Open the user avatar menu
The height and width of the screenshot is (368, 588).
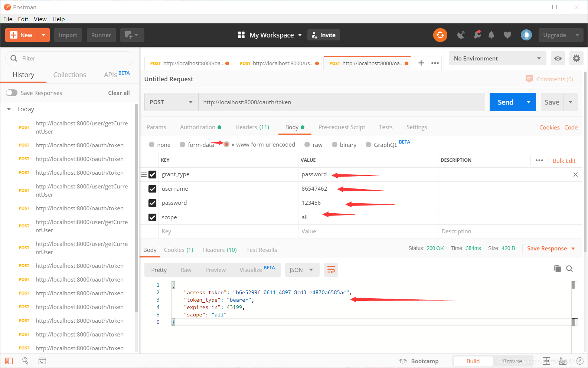(526, 35)
